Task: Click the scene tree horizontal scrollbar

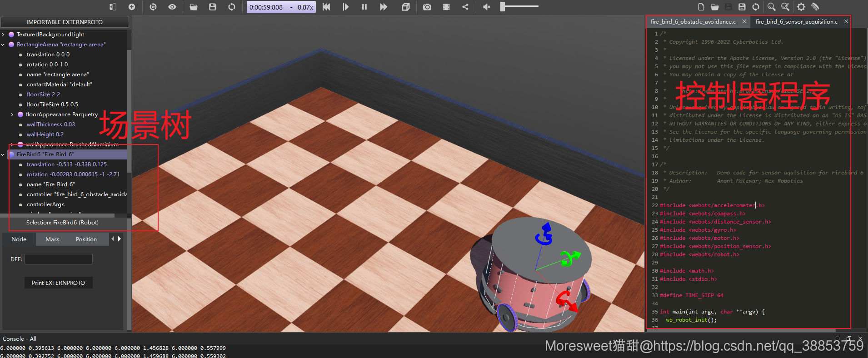Action: tap(57, 215)
